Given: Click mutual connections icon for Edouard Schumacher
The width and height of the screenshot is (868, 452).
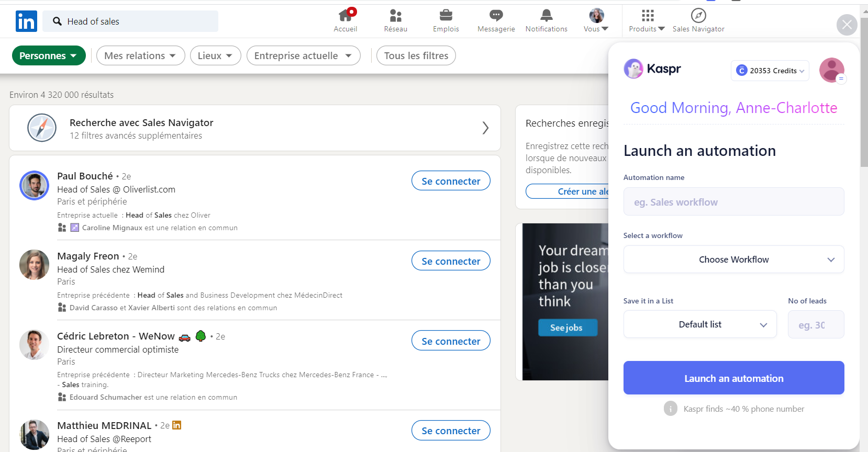Looking at the screenshot, I should (x=62, y=397).
